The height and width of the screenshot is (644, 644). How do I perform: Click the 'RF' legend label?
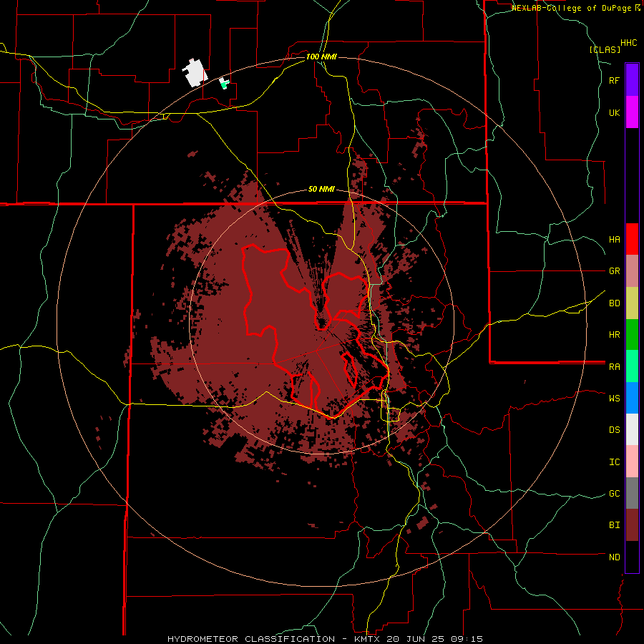coord(614,80)
